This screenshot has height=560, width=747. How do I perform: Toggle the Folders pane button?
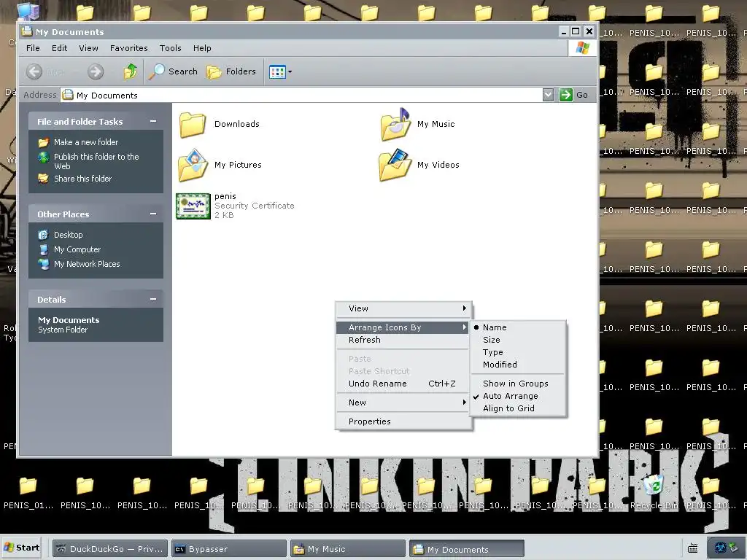[x=231, y=71]
